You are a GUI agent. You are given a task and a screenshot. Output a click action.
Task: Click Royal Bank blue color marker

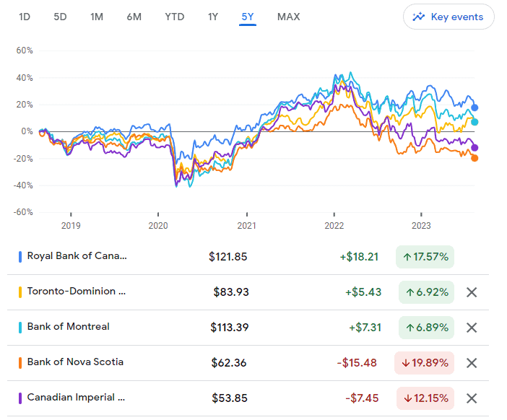20,257
